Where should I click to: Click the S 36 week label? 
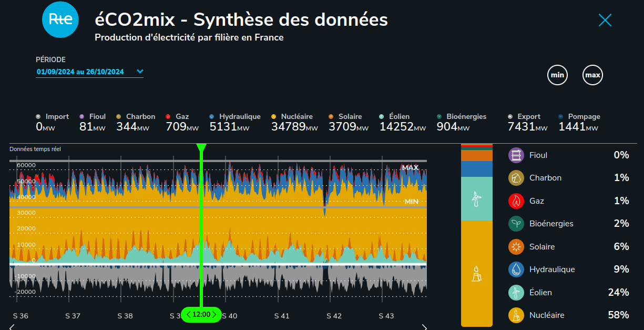pos(21,316)
